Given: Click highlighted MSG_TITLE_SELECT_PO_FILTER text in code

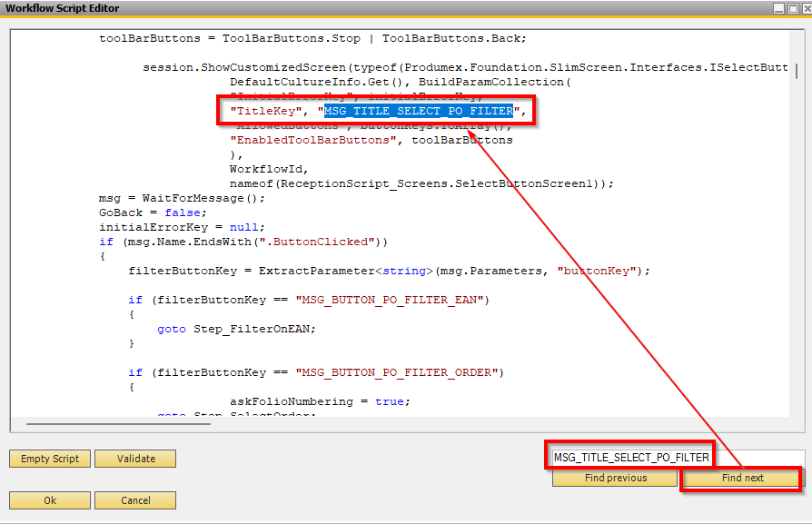Looking at the screenshot, I should [419, 111].
